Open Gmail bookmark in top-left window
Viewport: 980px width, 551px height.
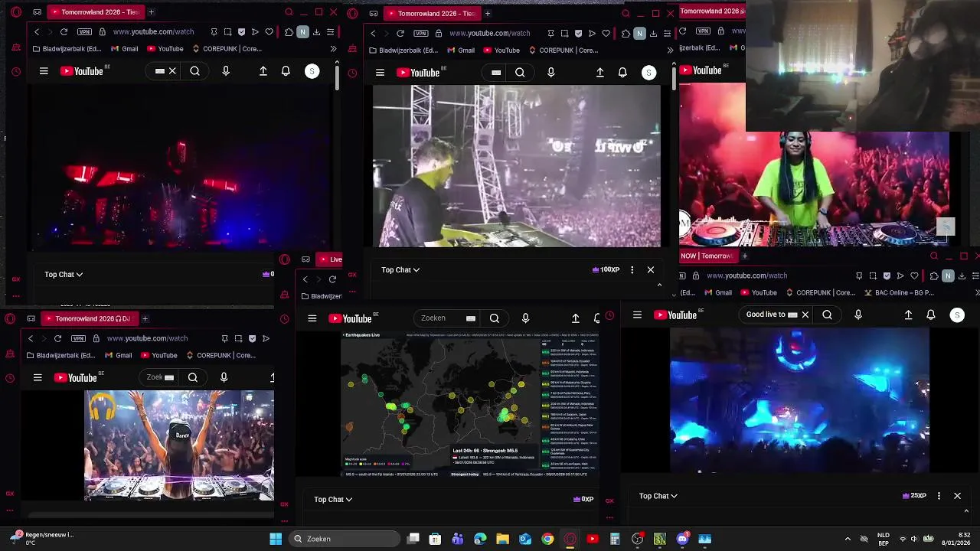pyautogui.click(x=125, y=49)
